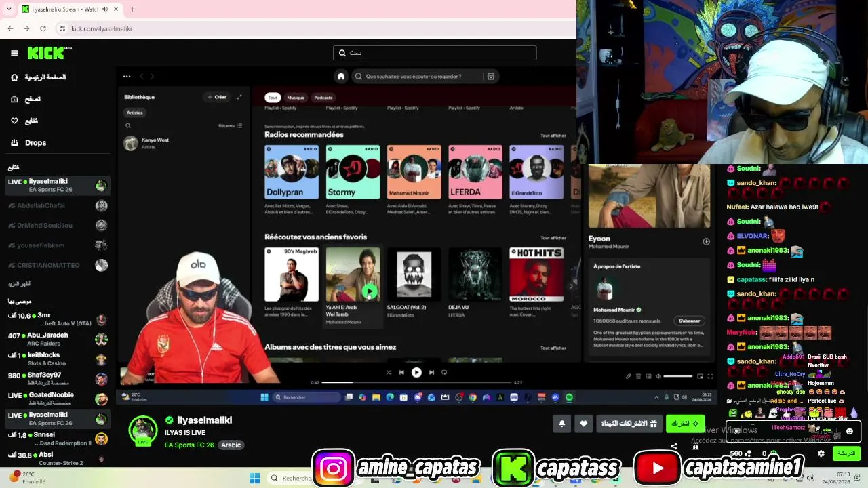Add Eyoon to your library
Viewport: 868px width, 488px height.
(706, 241)
